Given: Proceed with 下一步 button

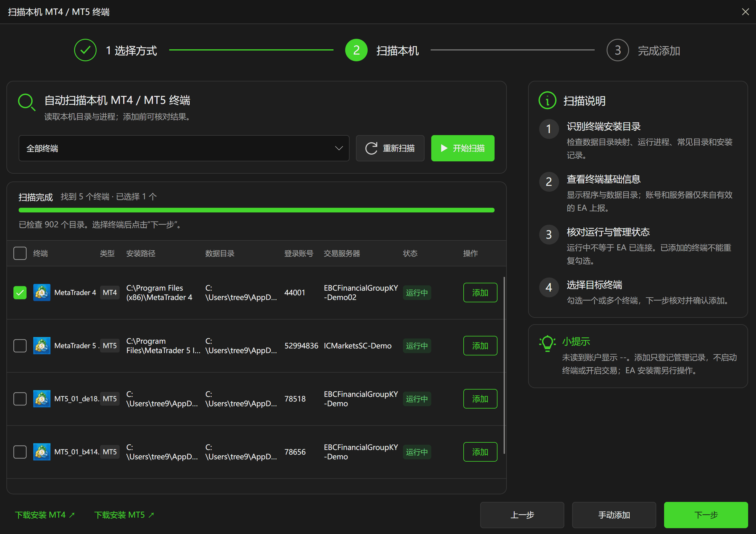Looking at the screenshot, I should tap(706, 514).
